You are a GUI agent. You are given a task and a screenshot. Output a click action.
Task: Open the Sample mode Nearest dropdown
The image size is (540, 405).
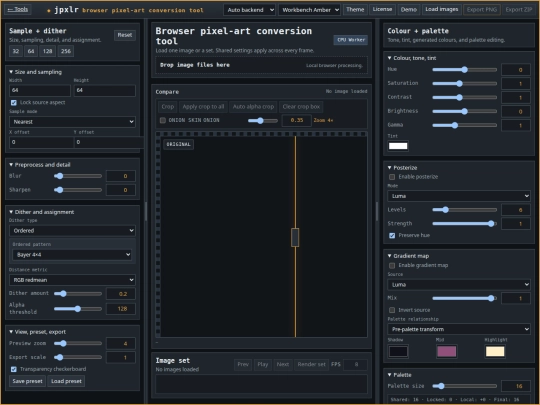72,122
